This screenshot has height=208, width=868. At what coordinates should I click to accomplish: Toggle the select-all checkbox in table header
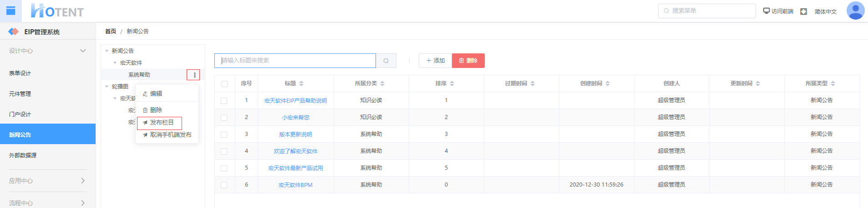pos(224,83)
